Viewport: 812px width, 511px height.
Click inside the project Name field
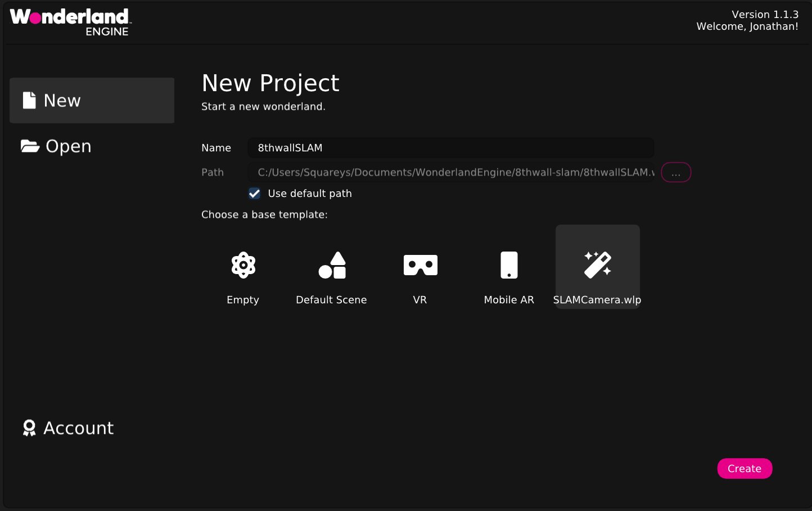click(450, 147)
